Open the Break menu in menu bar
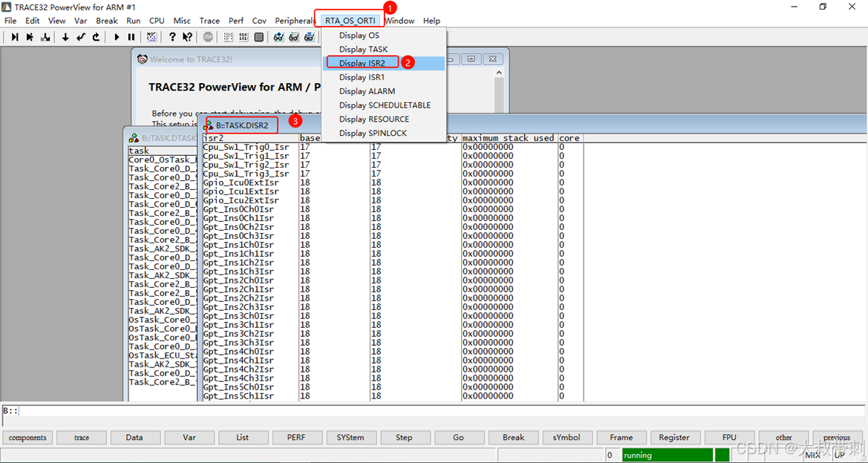Image resolution: width=868 pixels, height=463 pixels. pos(107,21)
